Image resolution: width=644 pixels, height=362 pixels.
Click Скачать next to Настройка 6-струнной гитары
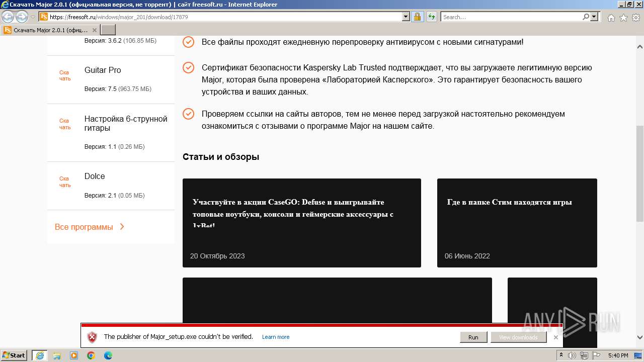65,124
